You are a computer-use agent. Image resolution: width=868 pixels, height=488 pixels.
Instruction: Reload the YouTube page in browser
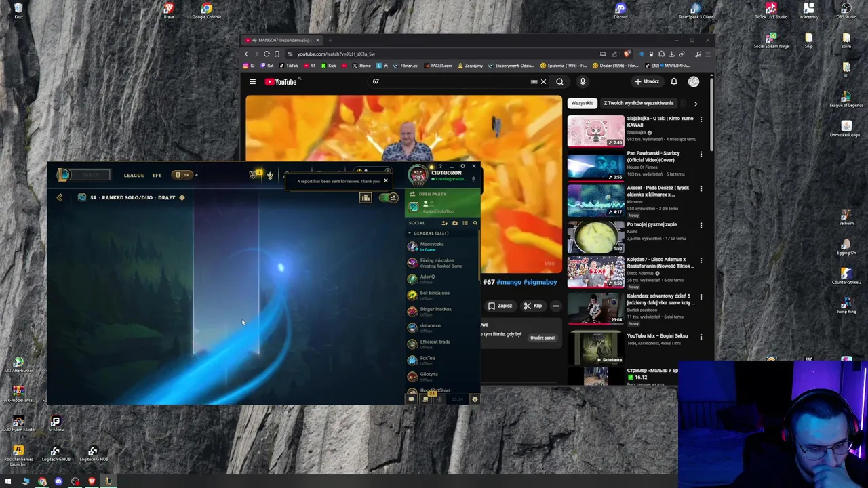point(267,54)
